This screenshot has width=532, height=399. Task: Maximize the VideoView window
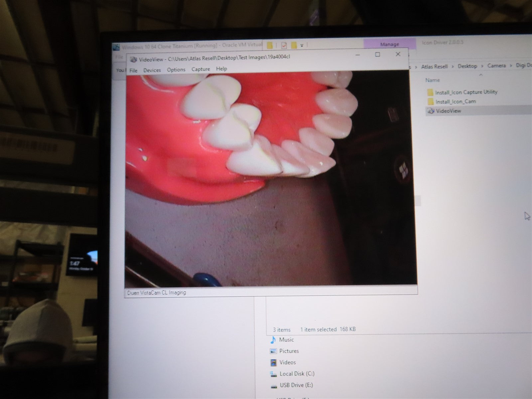point(377,54)
